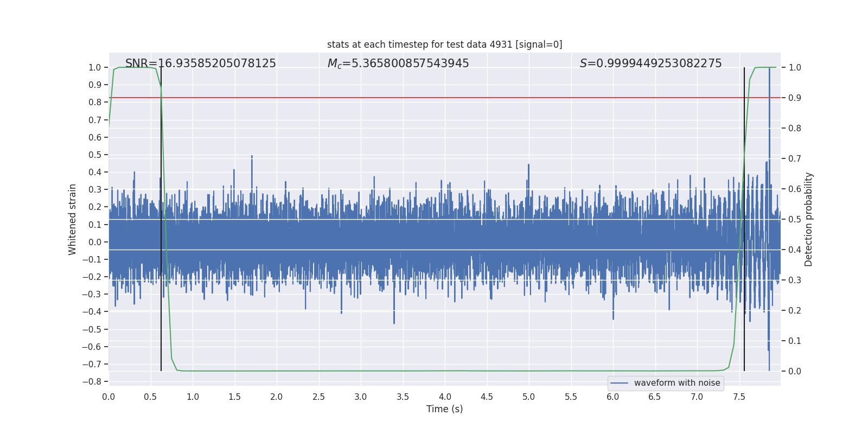Click the 'Time (s)' axis label
The width and height of the screenshot is (868, 434).
[x=444, y=409]
